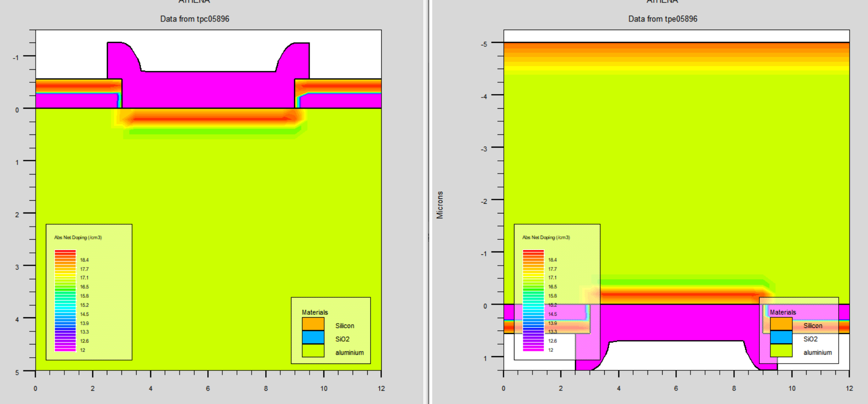Click the red doped channel region in left plot
The width and height of the screenshot is (868, 404).
pyautogui.click(x=210, y=117)
